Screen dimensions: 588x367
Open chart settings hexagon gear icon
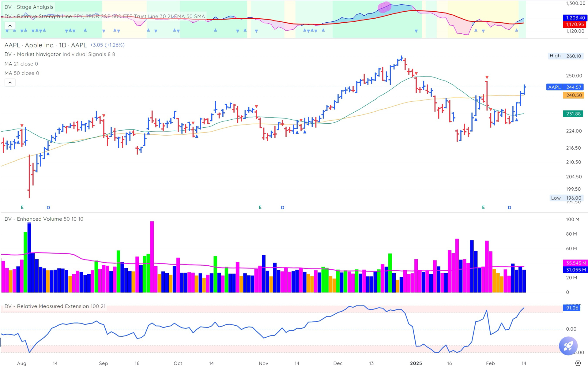click(578, 363)
